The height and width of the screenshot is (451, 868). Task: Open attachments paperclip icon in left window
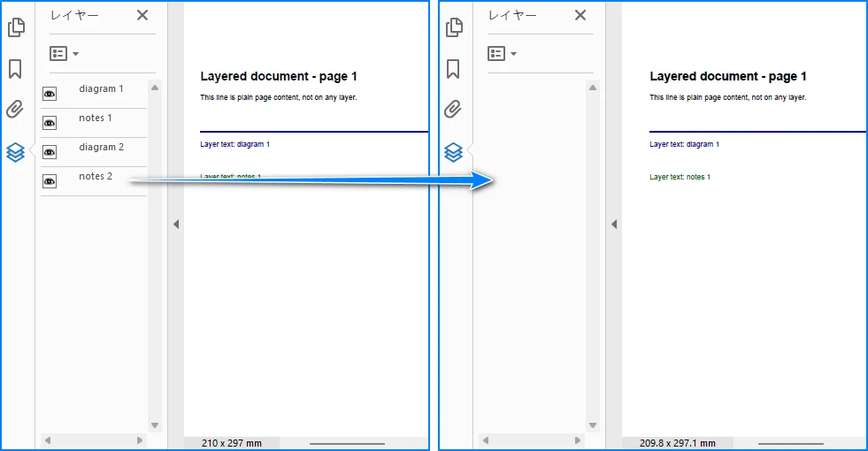tap(15, 109)
